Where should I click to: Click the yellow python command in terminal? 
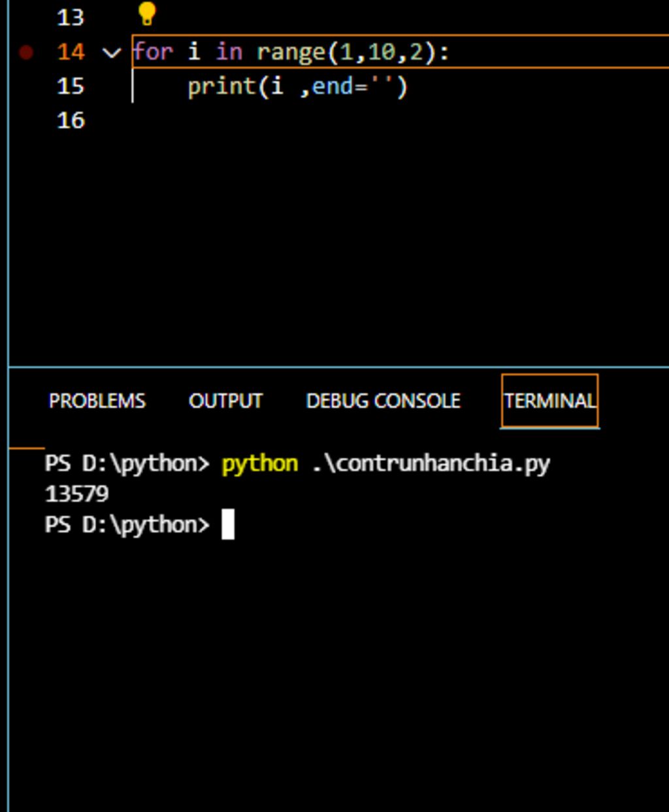click(259, 464)
